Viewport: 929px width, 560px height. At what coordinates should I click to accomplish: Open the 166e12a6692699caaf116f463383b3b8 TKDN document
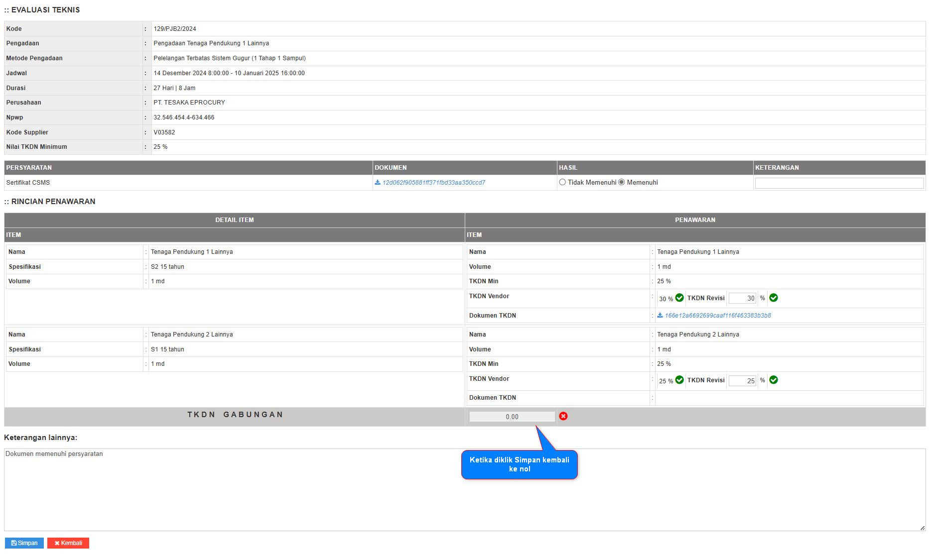click(718, 316)
